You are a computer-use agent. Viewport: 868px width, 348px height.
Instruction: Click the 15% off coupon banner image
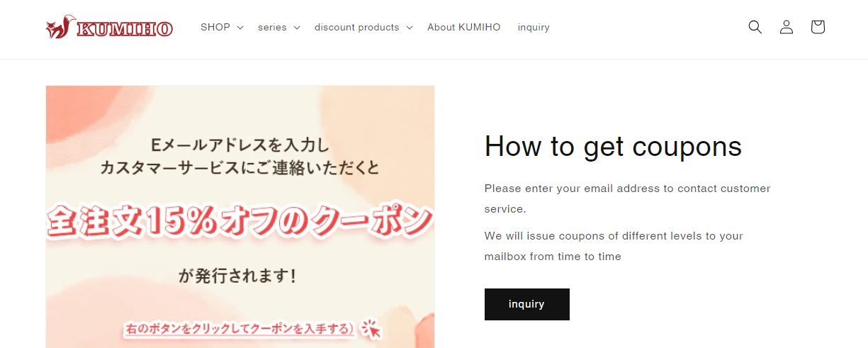coord(240,217)
